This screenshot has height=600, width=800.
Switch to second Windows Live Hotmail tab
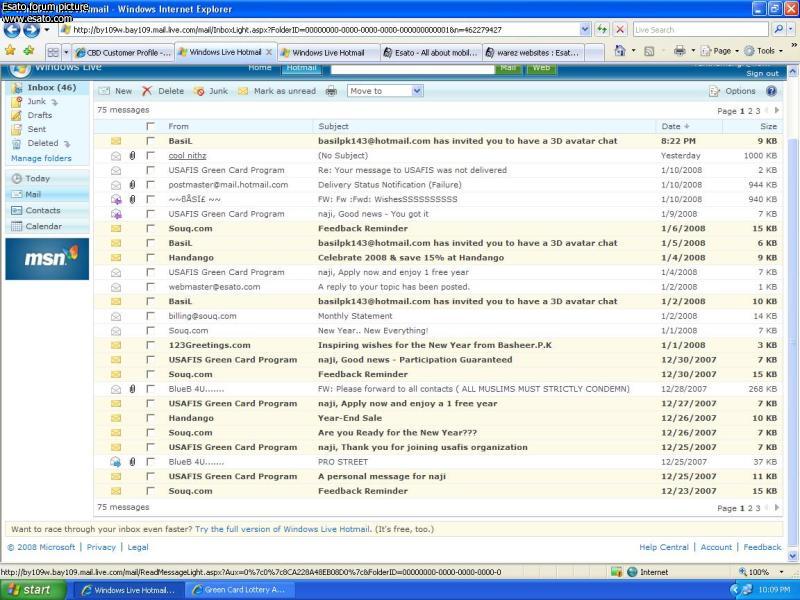[x=329, y=53]
